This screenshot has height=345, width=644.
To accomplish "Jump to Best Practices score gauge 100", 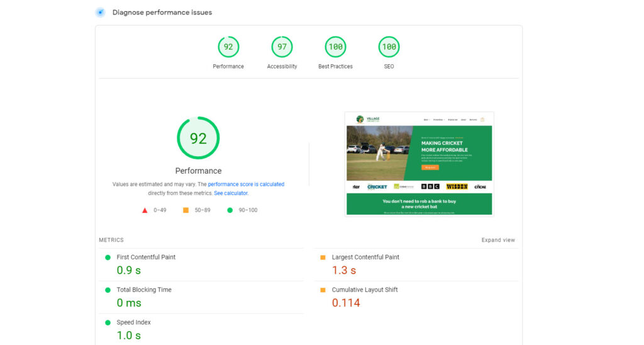I will pyautogui.click(x=336, y=47).
